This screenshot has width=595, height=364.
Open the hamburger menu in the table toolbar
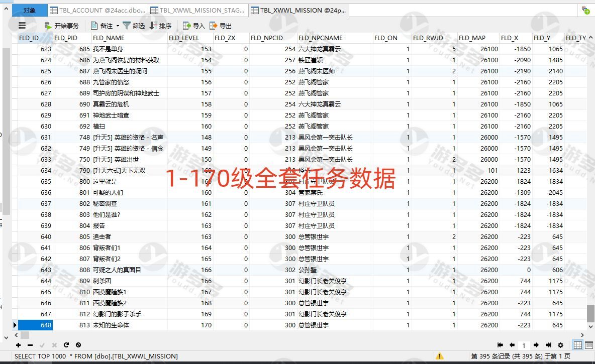(x=22, y=26)
